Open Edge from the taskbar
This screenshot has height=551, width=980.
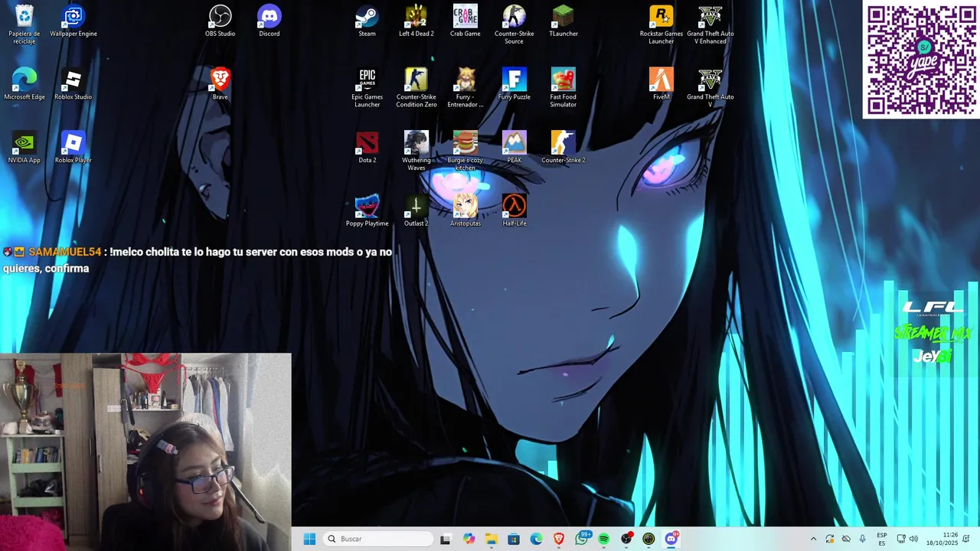[x=536, y=539]
